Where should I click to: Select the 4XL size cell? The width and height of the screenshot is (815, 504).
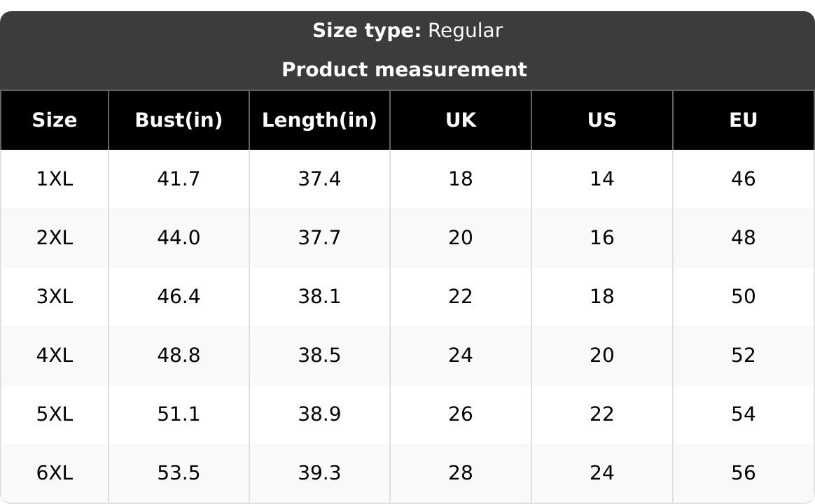[55, 356]
